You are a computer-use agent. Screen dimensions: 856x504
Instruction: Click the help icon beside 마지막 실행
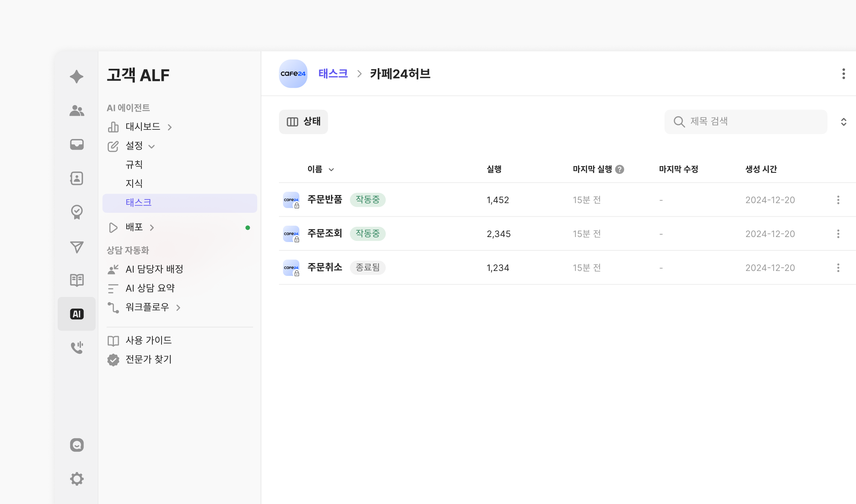(x=620, y=169)
